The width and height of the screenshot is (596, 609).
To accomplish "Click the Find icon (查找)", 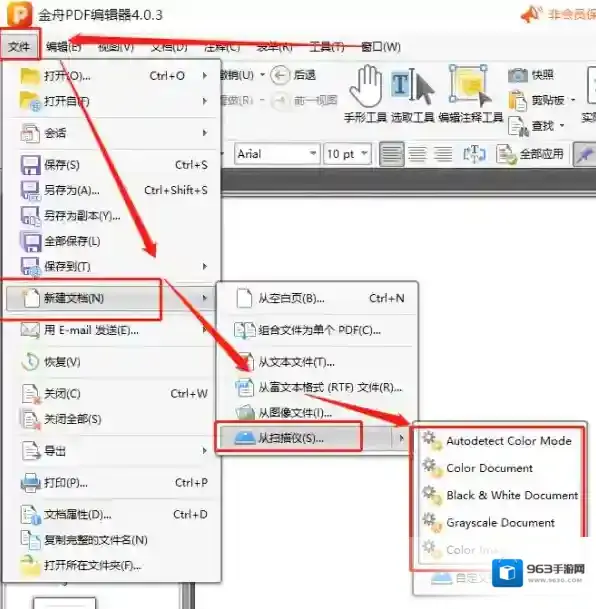I will click(518, 126).
